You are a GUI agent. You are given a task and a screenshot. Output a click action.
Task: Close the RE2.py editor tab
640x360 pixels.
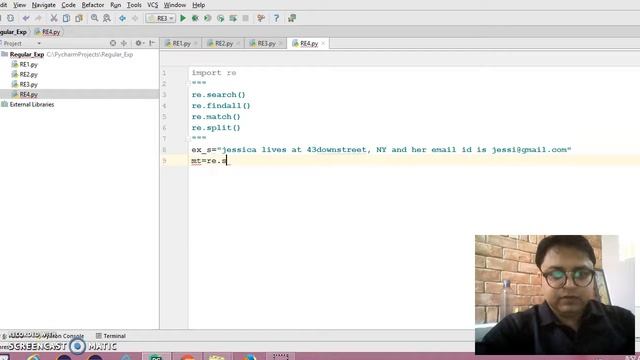(238, 43)
